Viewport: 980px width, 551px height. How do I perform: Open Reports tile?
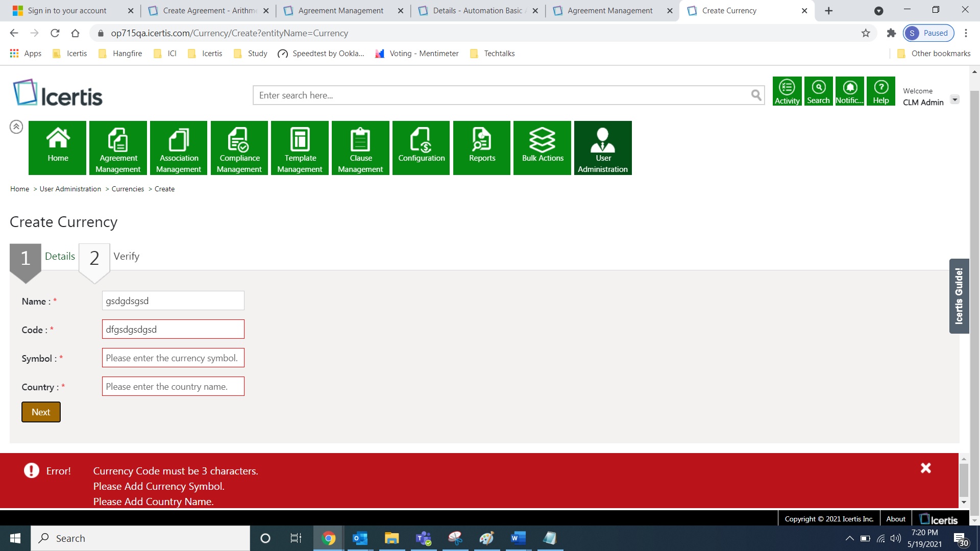coord(482,148)
